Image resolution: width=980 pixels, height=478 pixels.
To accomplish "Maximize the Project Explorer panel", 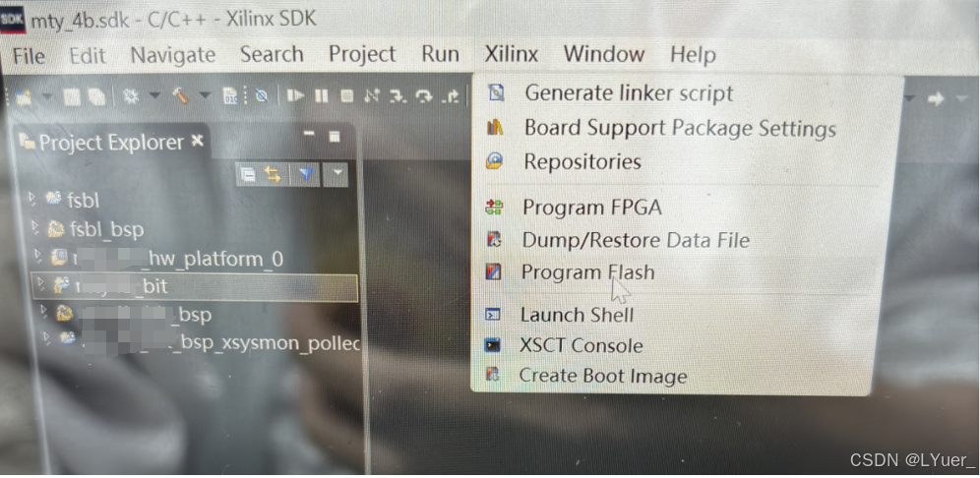I will (x=335, y=136).
